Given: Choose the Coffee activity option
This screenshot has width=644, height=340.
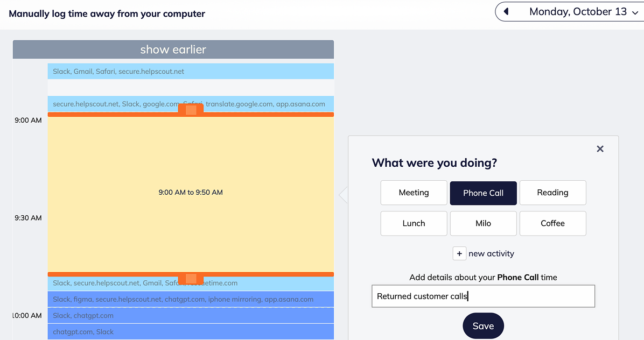Looking at the screenshot, I should tap(552, 223).
